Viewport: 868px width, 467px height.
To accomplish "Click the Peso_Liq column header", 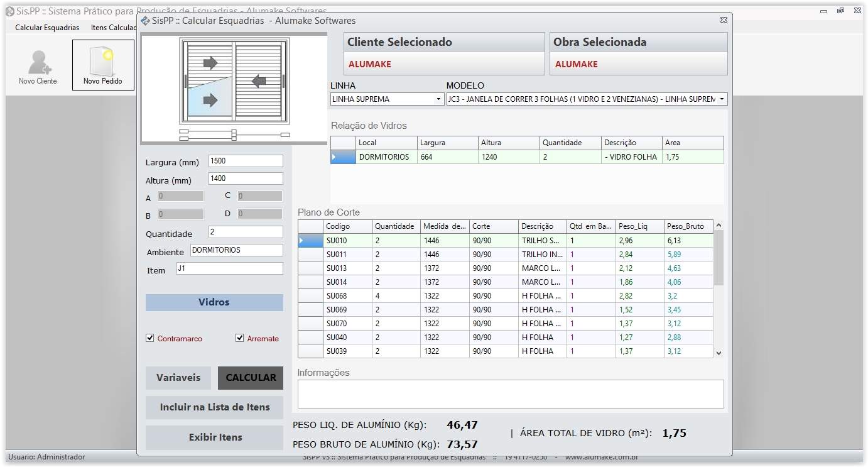I will tap(640, 226).
